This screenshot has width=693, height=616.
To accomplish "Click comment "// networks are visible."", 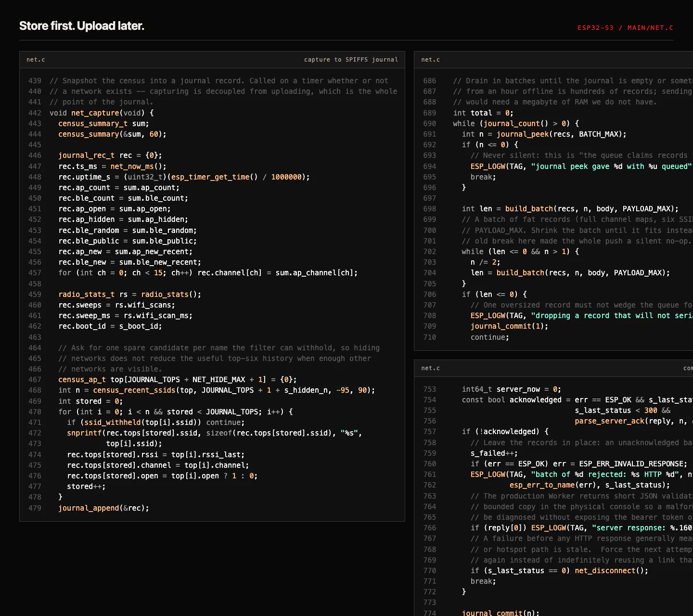I will click(x=110, y=369).
